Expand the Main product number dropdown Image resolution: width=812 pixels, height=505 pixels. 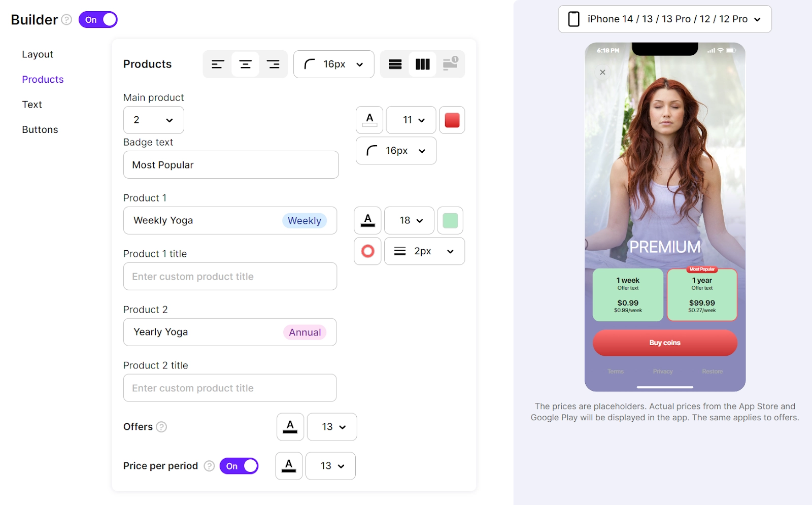tap(154, 120)
